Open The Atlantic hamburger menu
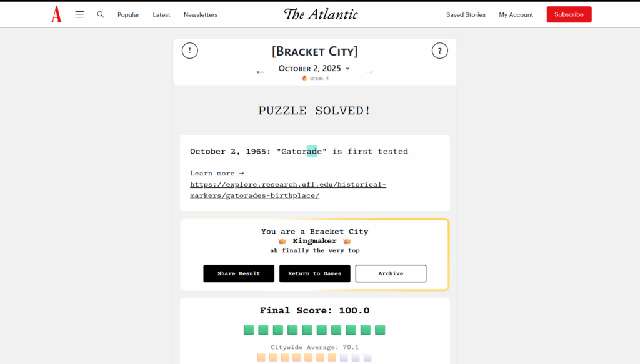Viewport: 640px width, 364px height. click(79, 14)
